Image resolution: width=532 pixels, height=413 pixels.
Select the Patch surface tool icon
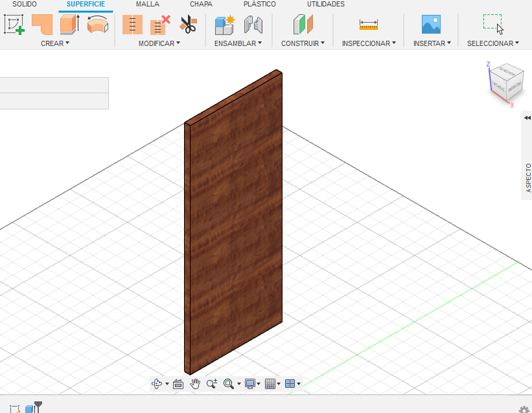(x=42, y=25)
